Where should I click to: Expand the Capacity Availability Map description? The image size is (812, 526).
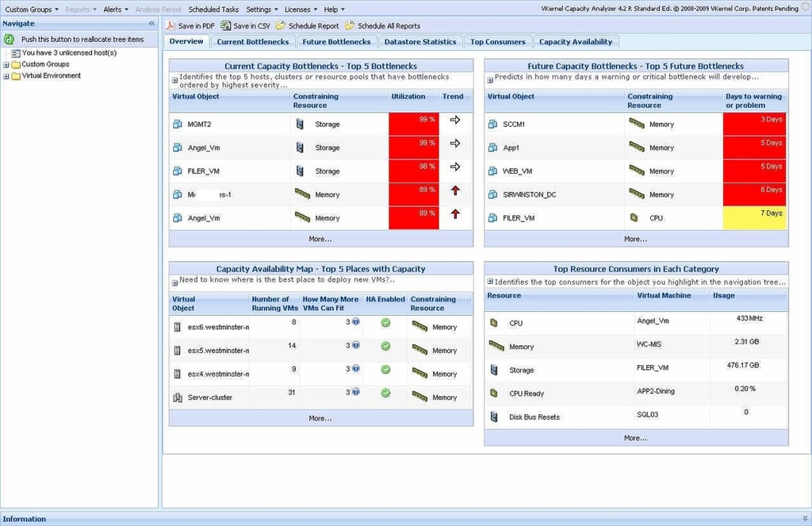(x=174, y=283)
